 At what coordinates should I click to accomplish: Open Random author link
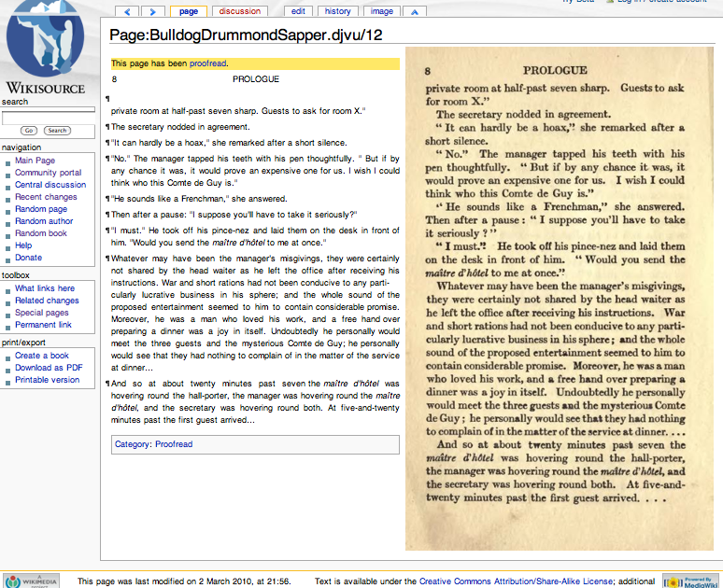tap(44, 220)
